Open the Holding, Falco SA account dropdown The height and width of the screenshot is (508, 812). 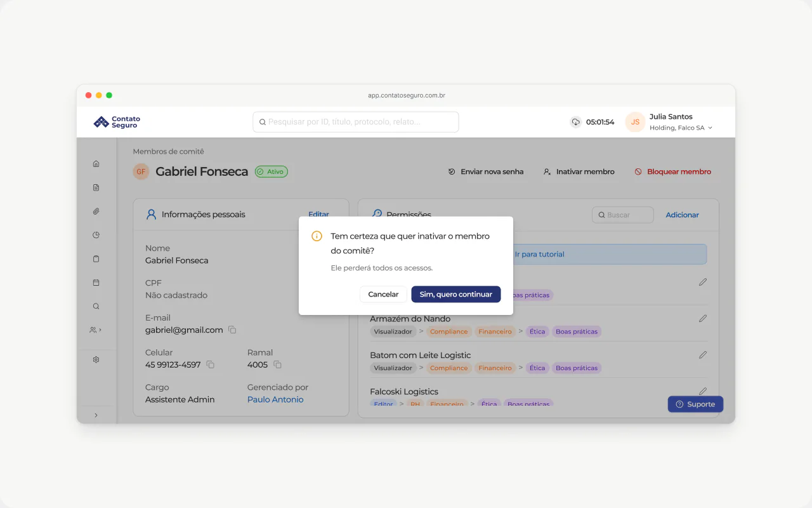(x=681, y=128)
